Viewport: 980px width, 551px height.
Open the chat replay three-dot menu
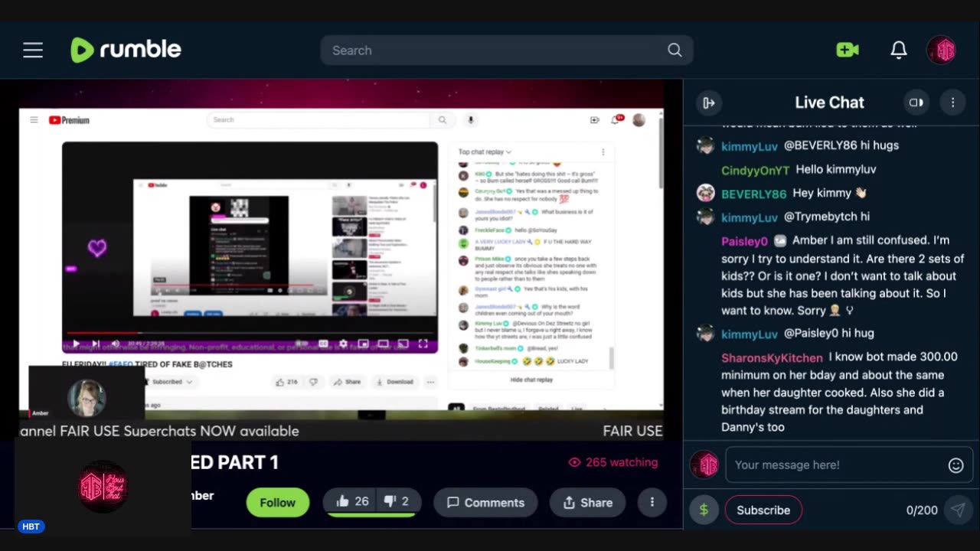click(603, 152)
